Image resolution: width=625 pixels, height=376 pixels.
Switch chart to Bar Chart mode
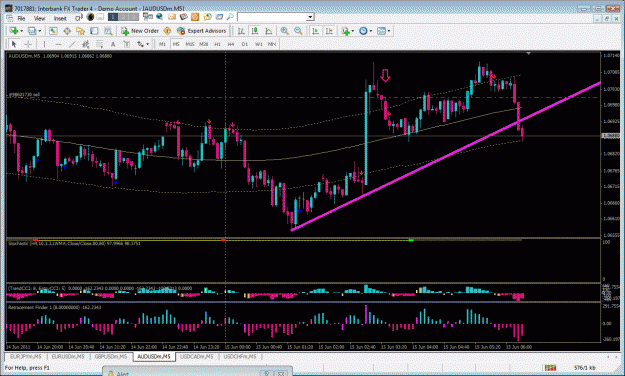click(241, 31)
